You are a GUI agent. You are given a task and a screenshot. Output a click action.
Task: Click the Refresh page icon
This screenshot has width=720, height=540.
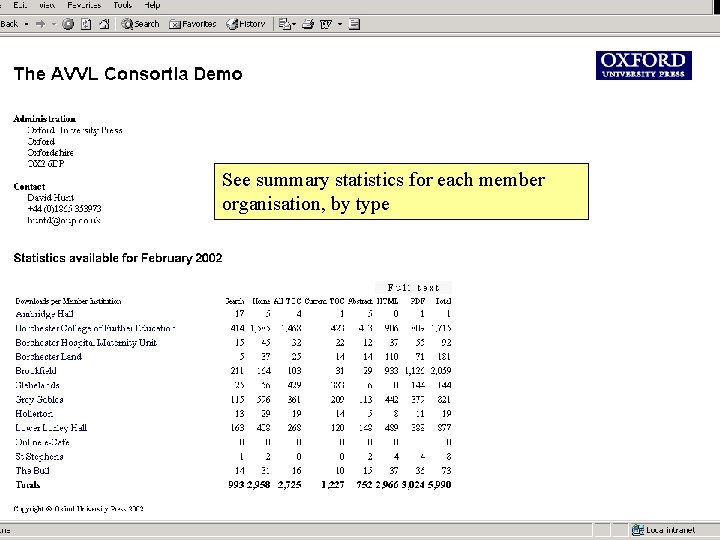click(86, 24)
